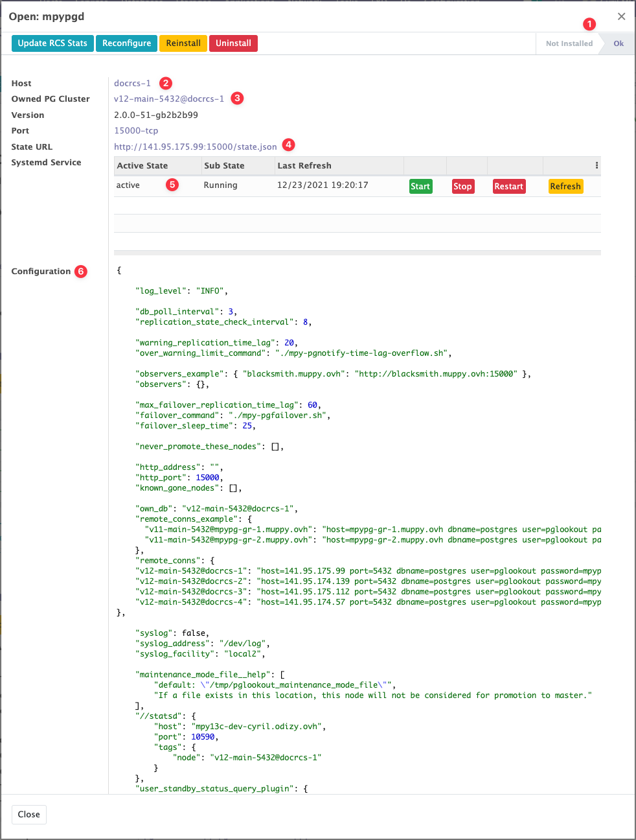Viewport: 636px width, 840px height.
Task: Select the Not Installed status step
Action: (x=569, y=43)
